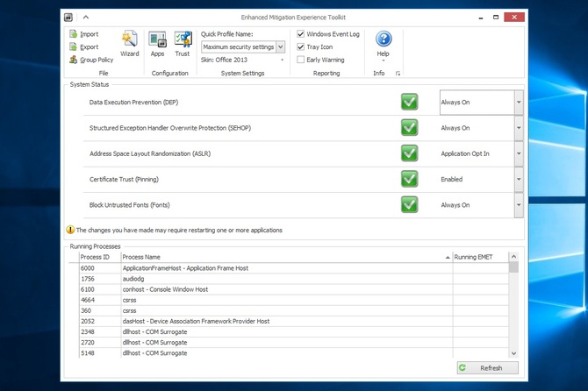Toggle Tray Icon checkbox
The width and height of the screenshot is (588, 391).
(300, 46)
